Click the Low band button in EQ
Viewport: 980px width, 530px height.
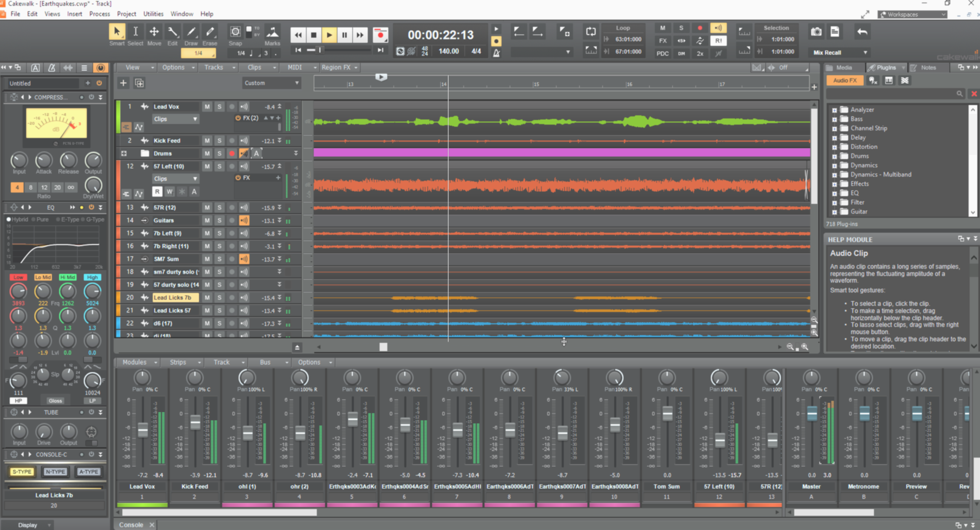18,277
